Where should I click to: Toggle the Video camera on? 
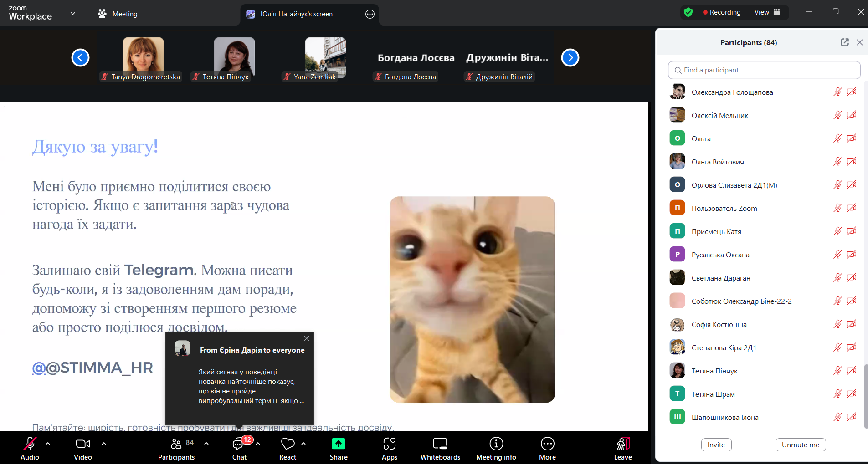[82, 444]
